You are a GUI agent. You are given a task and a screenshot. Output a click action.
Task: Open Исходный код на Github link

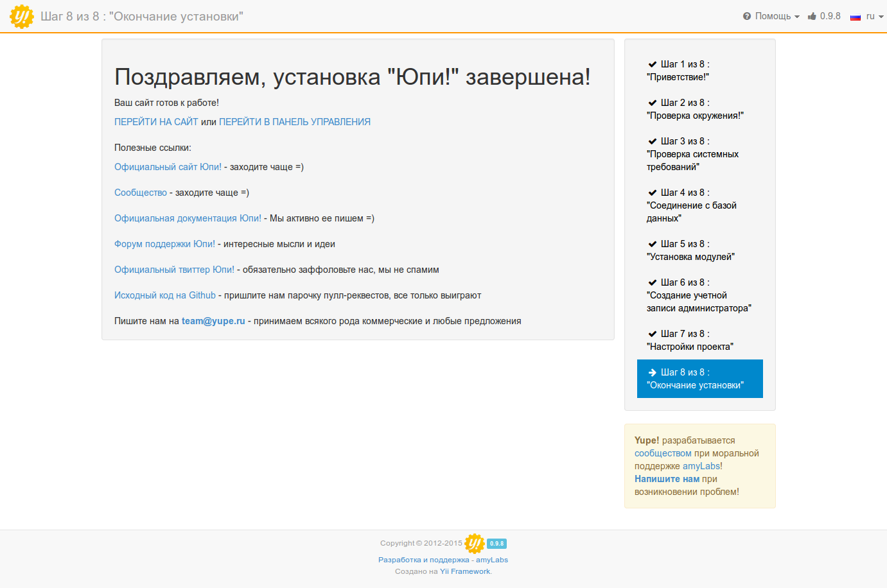click(x=165, y=295)
